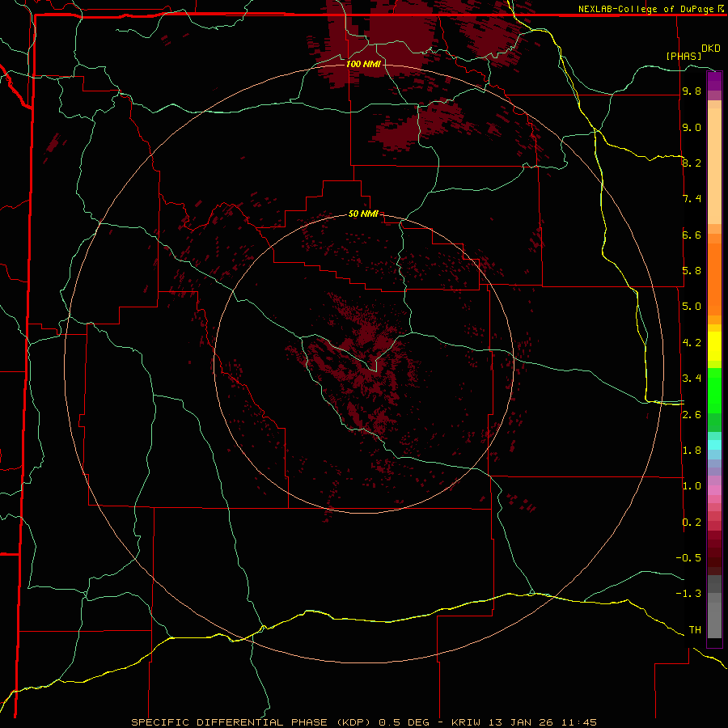Click the 2.6 value on color scale
The image size is (728, 728).
(692, 415)
